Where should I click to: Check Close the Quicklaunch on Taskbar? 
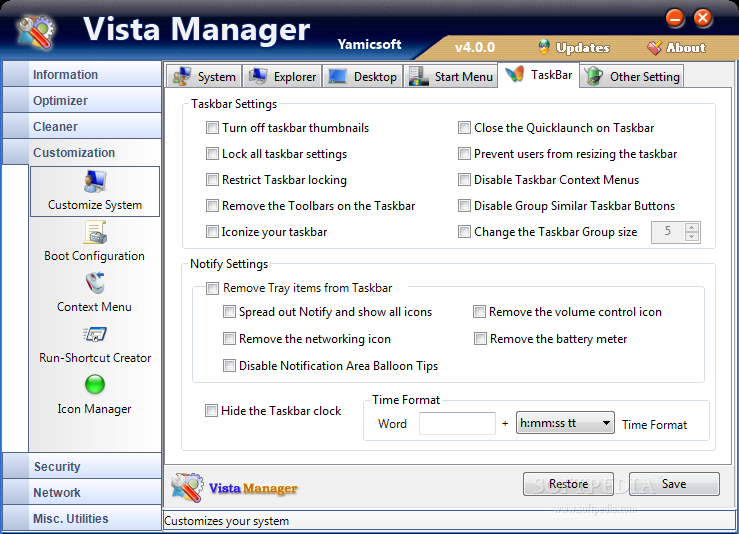[x=464, y=128]
